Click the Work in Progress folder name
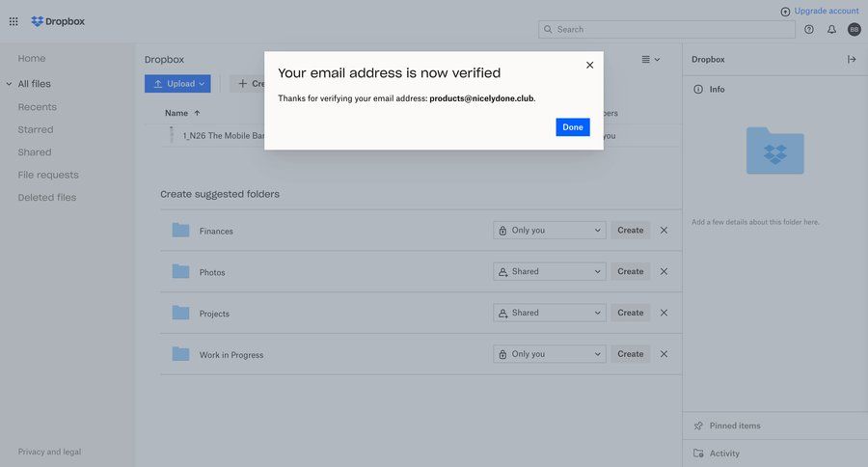The image size is (868, 467). (x=231, y=355)
